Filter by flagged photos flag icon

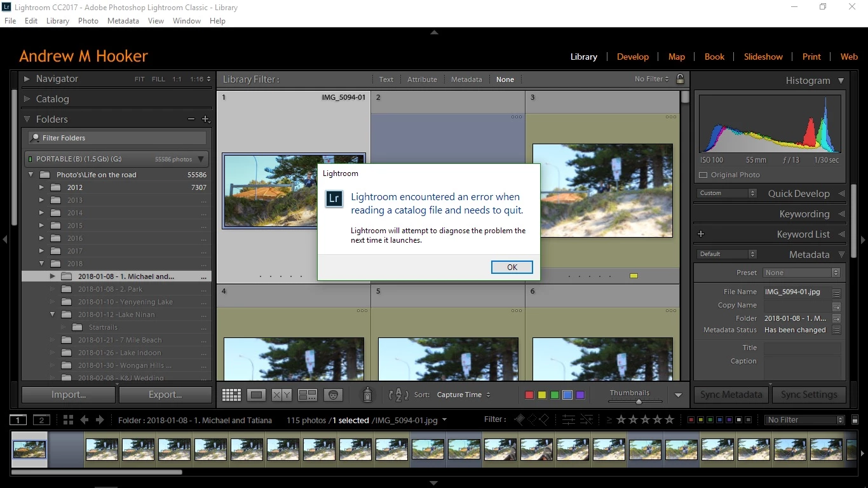520,419
